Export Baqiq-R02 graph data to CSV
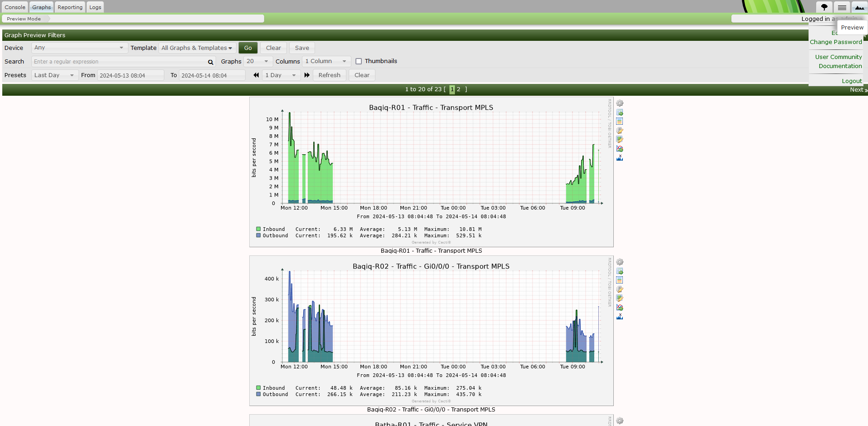 (x=620, y=271)
